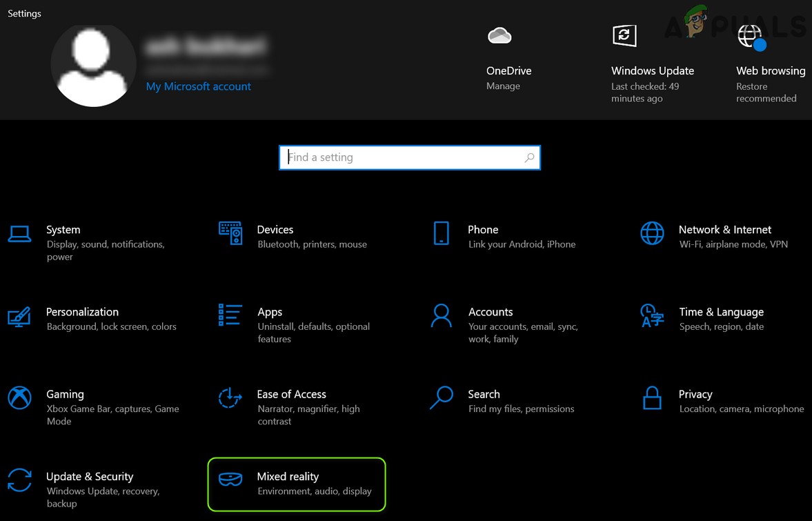
Task: Open the Gaming Xbox icon
Action: pyautogui.click(x=19, y=398)
